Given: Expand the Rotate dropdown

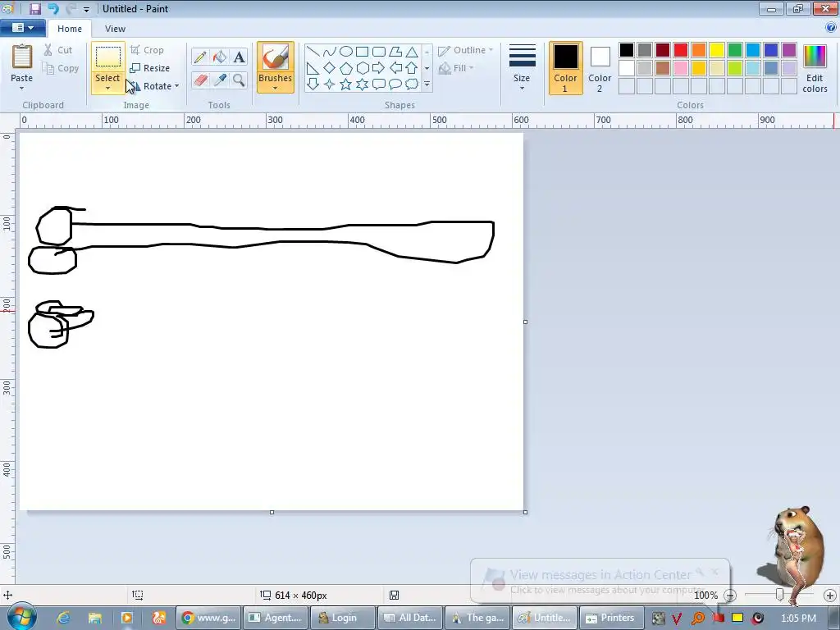Looking at the screenshot, I should [177, 86].
